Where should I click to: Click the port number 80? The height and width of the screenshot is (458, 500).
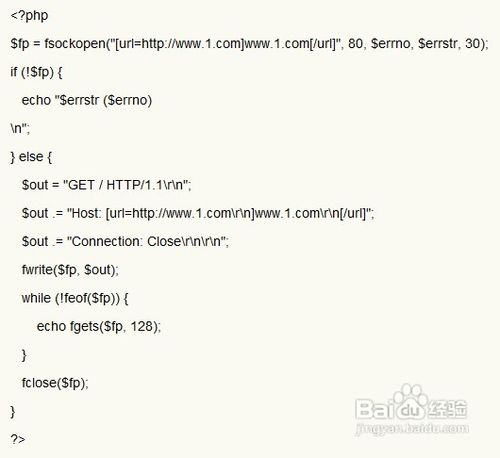pyautogui.click(x=355, y=43)
